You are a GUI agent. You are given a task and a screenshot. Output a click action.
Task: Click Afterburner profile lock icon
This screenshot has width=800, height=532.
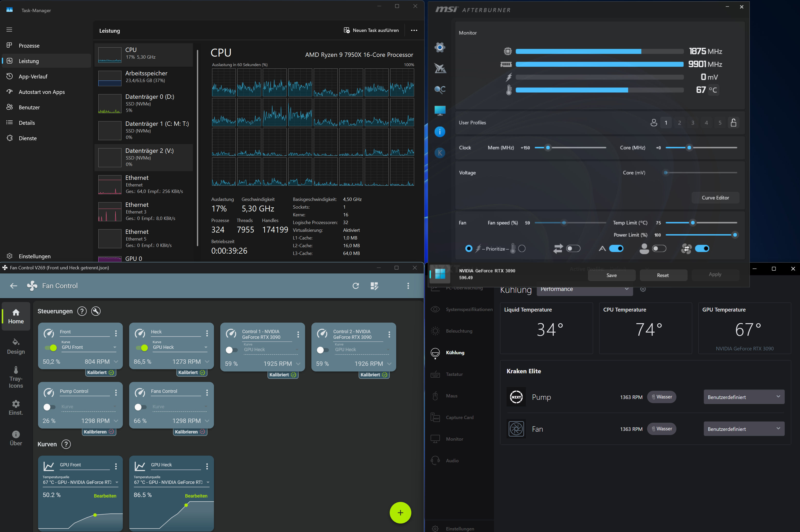tap(734, 122)
